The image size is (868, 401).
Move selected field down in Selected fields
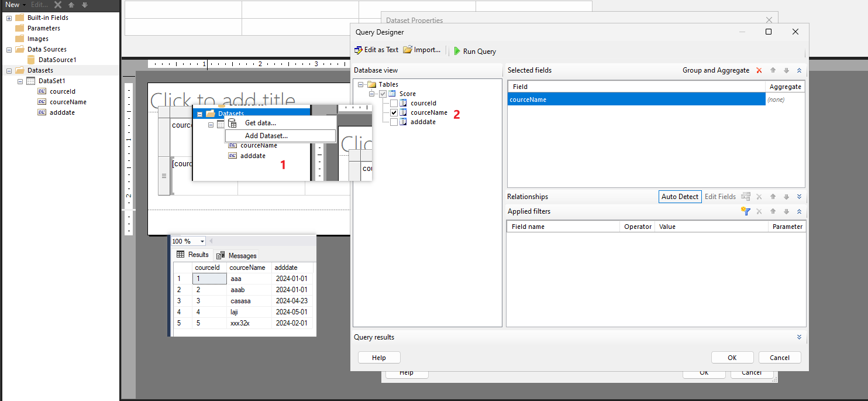click(x=786, y=70)
